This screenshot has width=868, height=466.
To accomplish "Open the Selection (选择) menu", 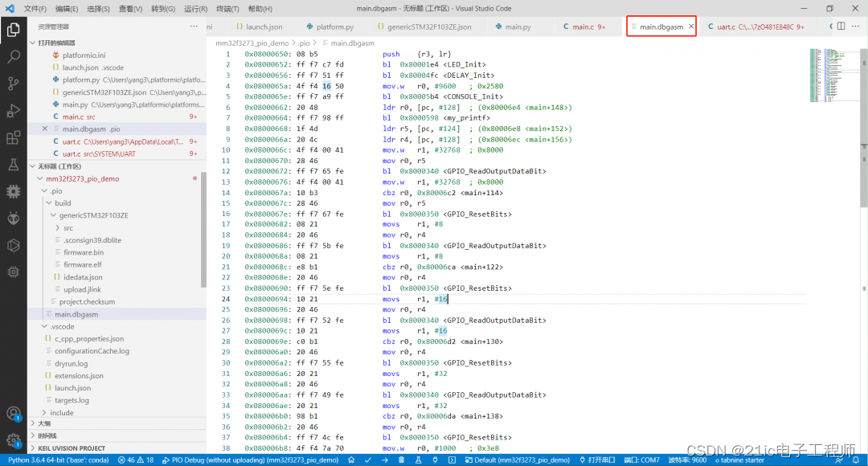I will coord(98,9).
